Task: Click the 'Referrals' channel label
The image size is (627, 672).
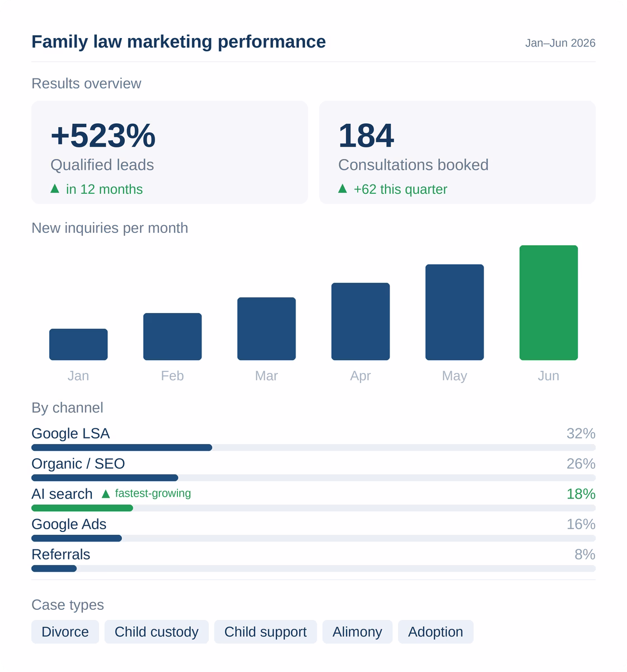Action: point(60,554)
